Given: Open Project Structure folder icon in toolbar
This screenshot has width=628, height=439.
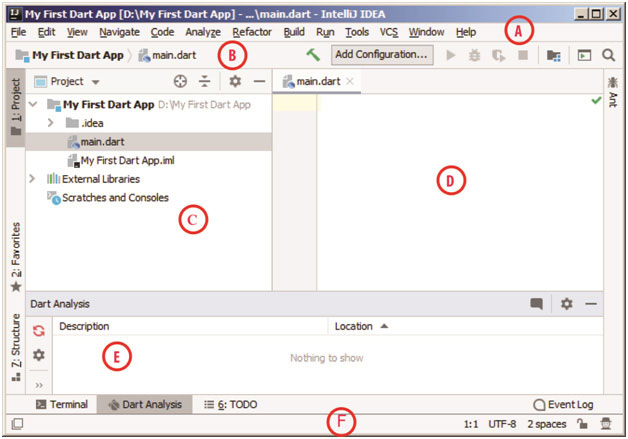Looking at the screenshot, I should [x=553, y=55].
